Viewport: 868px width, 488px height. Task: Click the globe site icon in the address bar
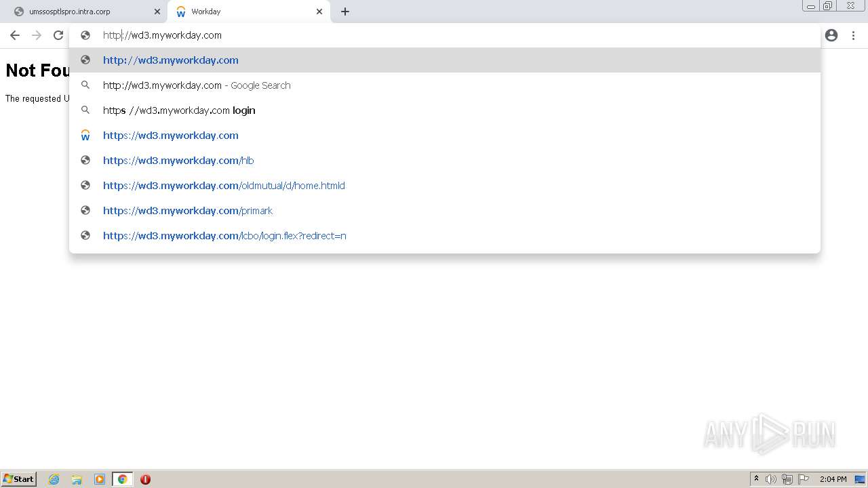85,35
